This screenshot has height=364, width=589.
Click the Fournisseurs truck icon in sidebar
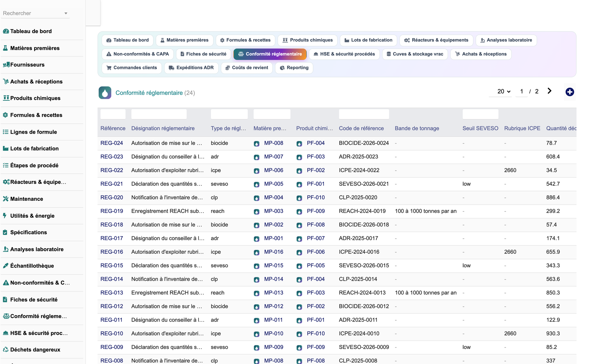click(x=6, y=64)
